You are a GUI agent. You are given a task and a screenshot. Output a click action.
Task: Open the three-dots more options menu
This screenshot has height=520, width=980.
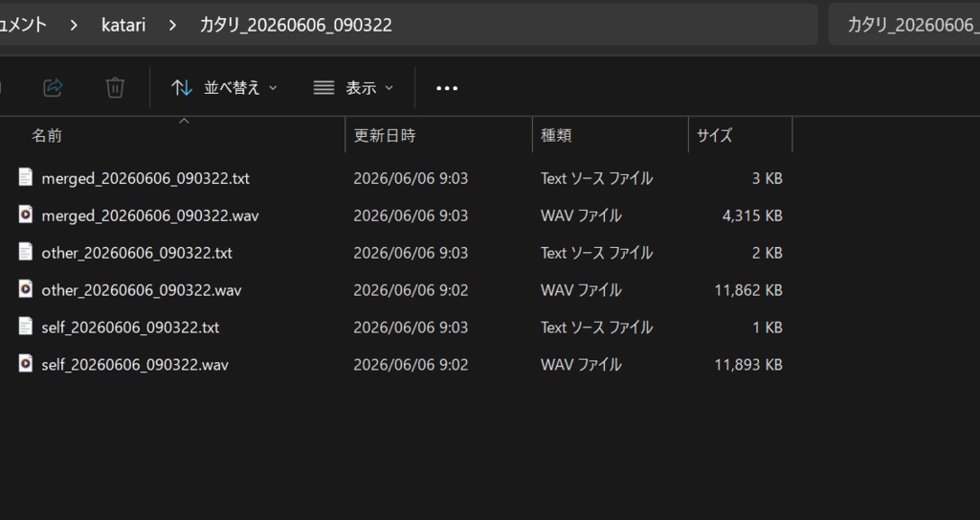click(x=447, y=88)
